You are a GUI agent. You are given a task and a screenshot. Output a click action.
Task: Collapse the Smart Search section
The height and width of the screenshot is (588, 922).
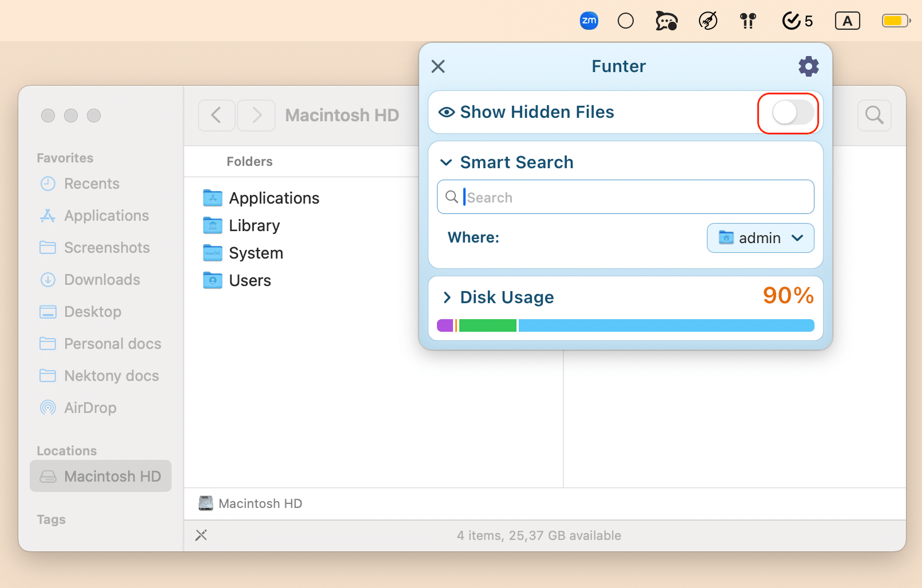tap(446, 162)
